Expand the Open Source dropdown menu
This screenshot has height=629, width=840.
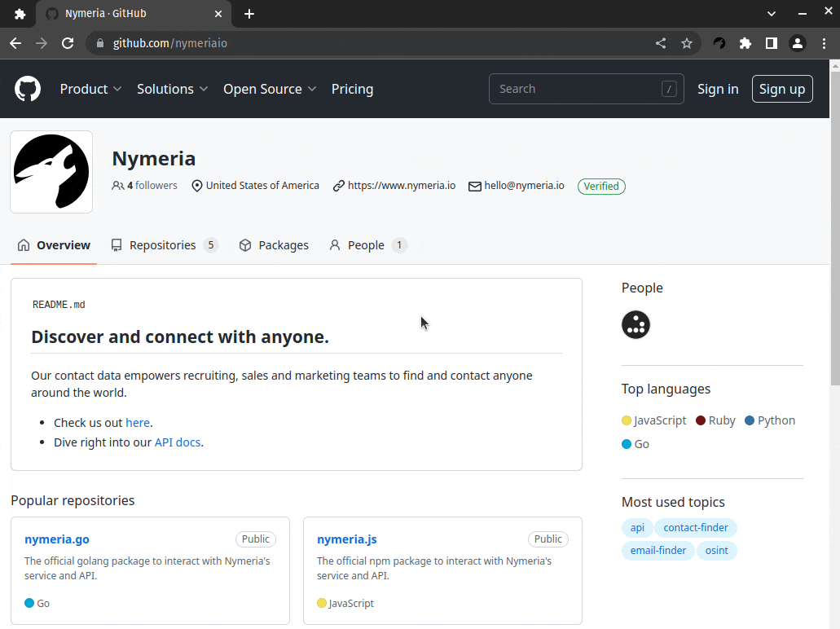coord(270,89)
